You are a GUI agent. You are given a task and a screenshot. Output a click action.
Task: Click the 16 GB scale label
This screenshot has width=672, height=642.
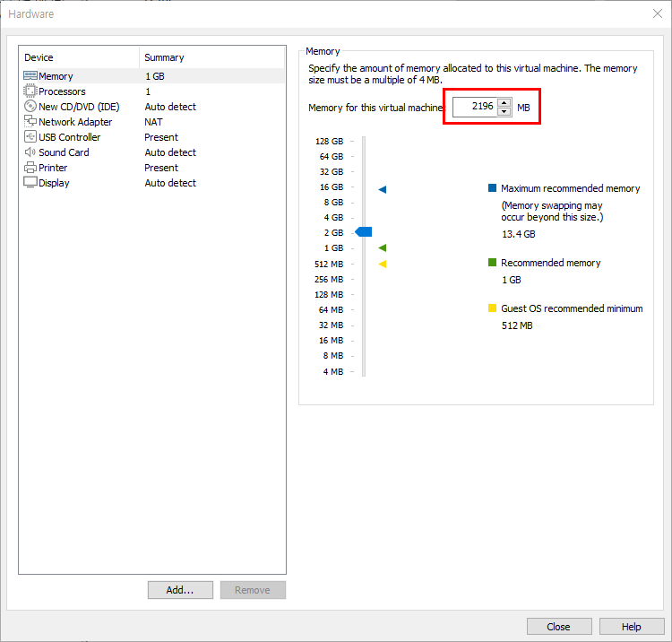pos(332,187)
